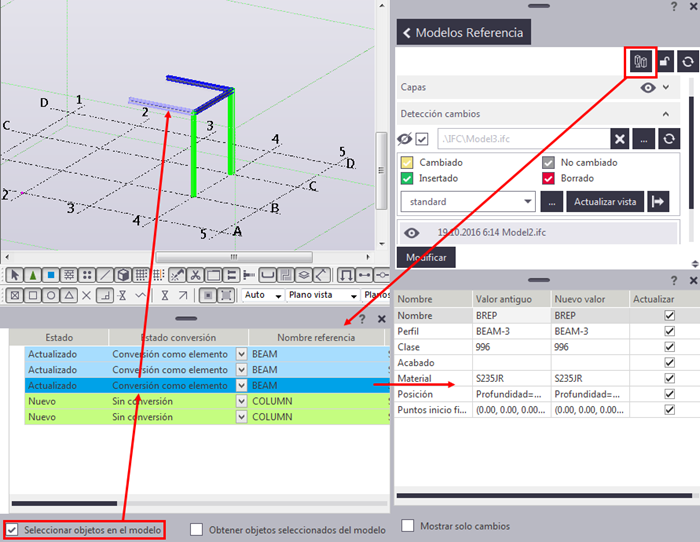Clear the Model3.ifc file path
The image size is (700, 542).
(x=620, y=139)
